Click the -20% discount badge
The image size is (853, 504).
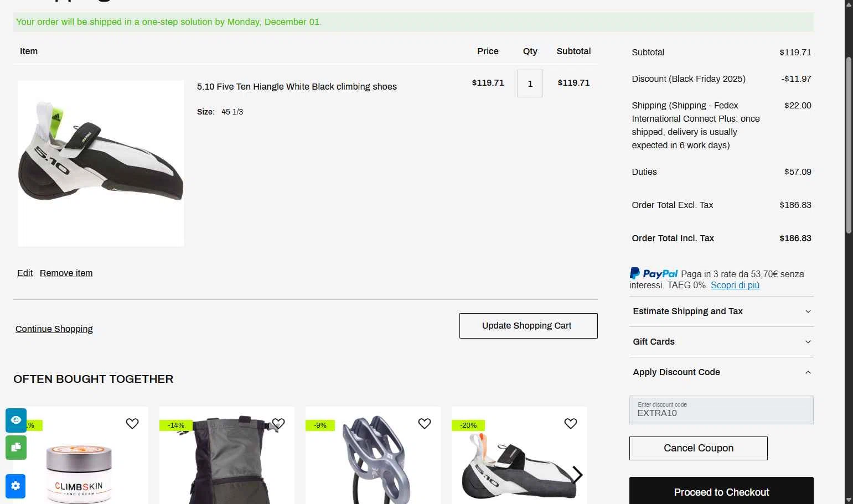[468, 425]
